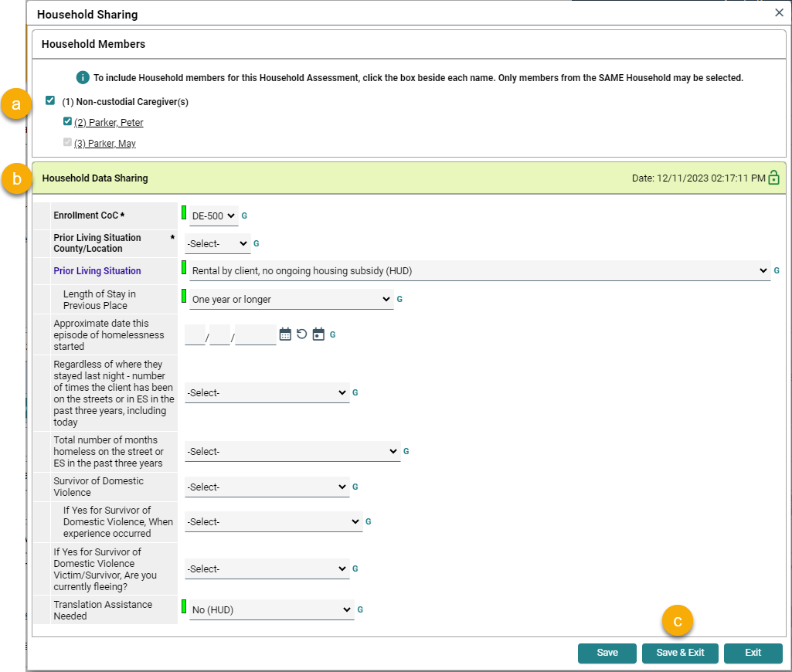Image resolution: width=792 pixels, height=672 pixels.
Task: Click G icon beside homelessness start date
Action: 332,334
